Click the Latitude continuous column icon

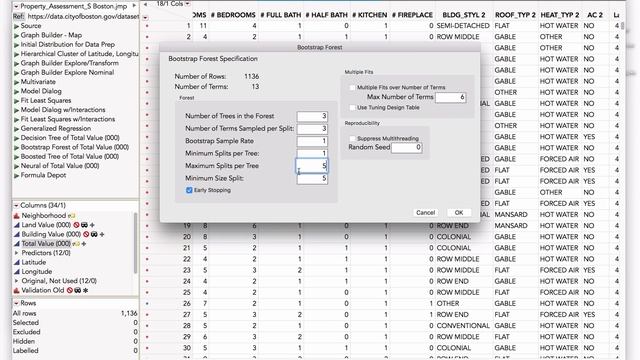click(x=17, y=262)
